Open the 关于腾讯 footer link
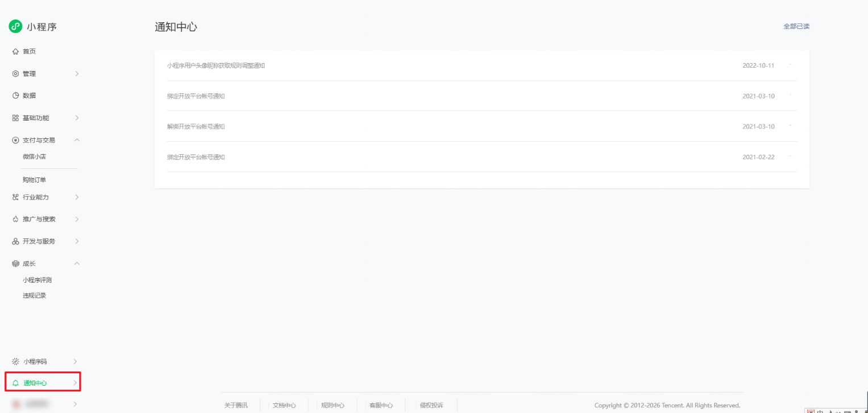868x413 pixels. click(x=236, y=405)
